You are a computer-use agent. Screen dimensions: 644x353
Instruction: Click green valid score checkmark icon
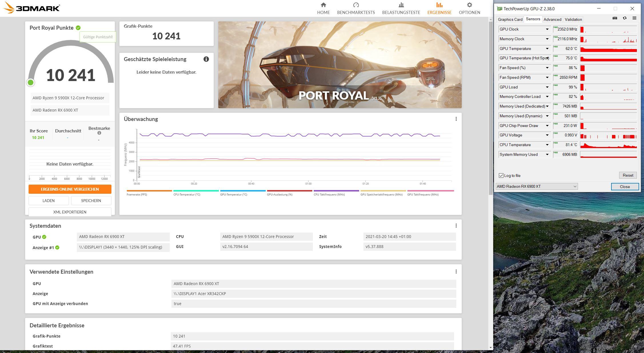[x=78, y=28]
